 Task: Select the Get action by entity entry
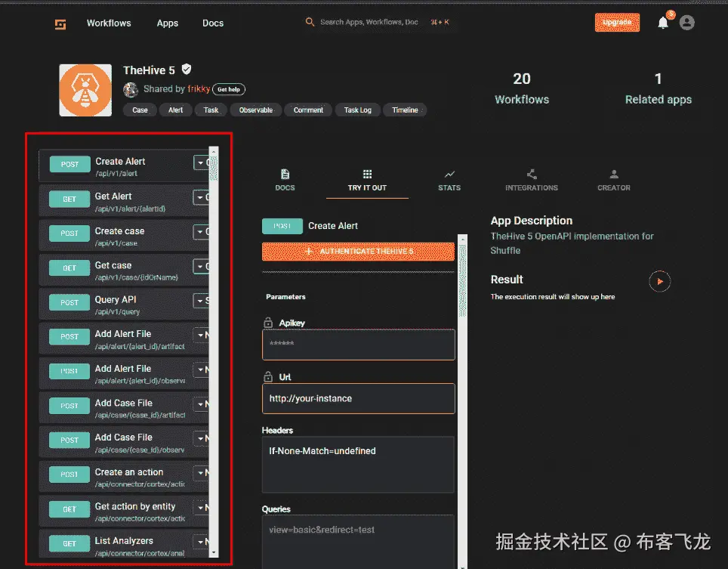pos(124,511)
